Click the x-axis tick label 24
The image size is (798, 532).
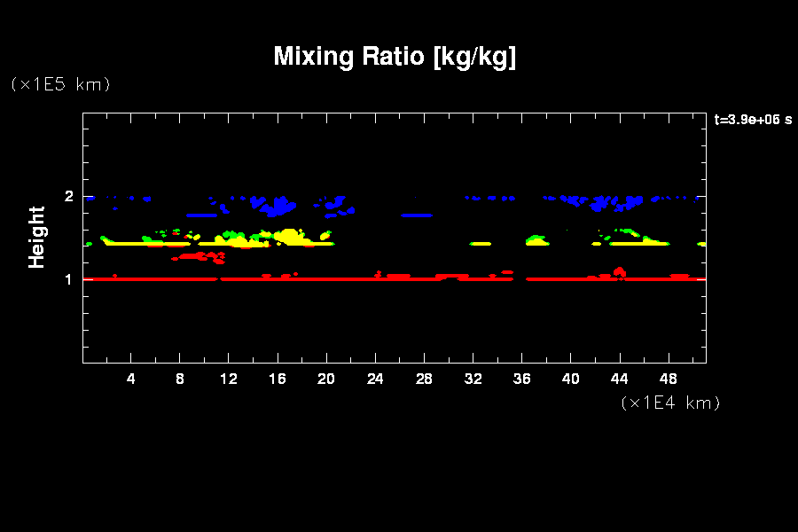pyautogui.click(x=375, y=379)
